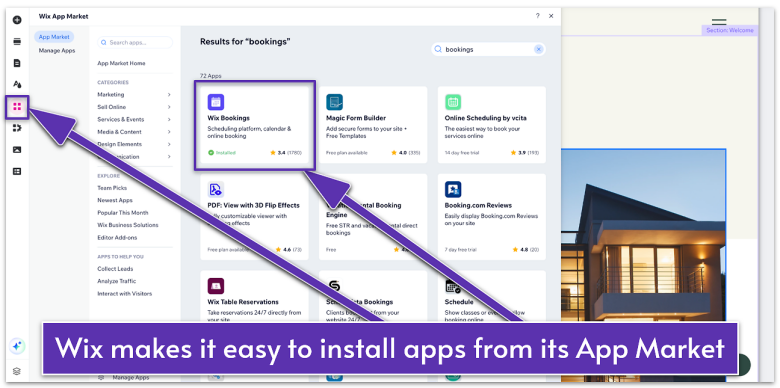Screen dimensions: 780x388
Task: Click the Wix Bookings app icon
Action: [x=216, y=102]
